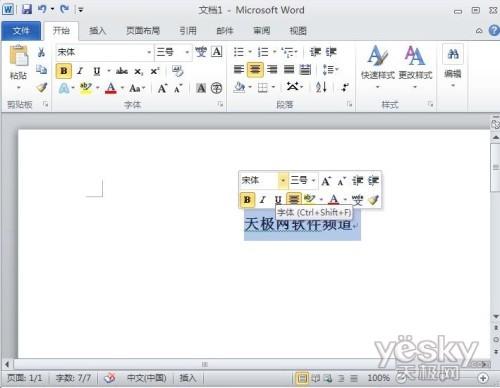Click the 中文(中国) language status button
500x388 pixels.
146,378
